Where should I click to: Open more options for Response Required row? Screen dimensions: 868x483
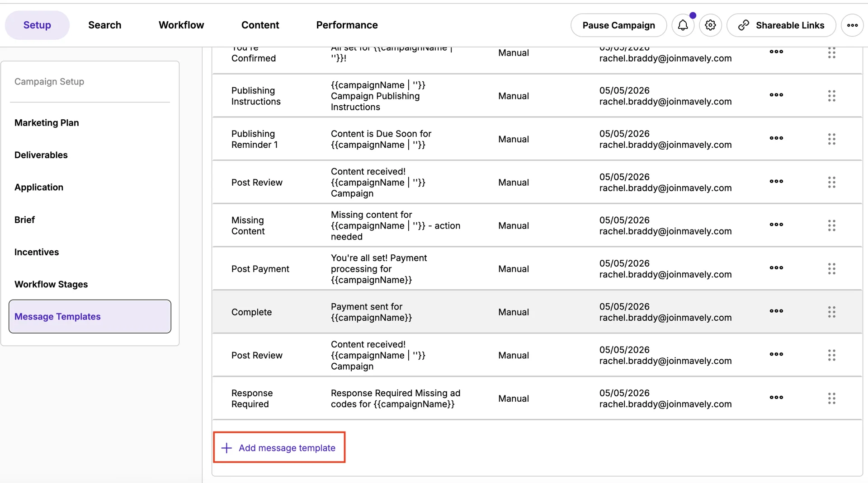(776, 398)
